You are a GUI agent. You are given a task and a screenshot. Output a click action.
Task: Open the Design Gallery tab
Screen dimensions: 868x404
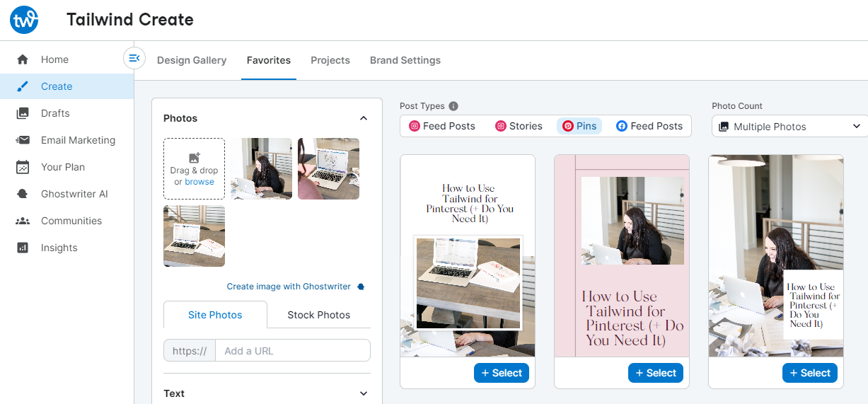192,60
